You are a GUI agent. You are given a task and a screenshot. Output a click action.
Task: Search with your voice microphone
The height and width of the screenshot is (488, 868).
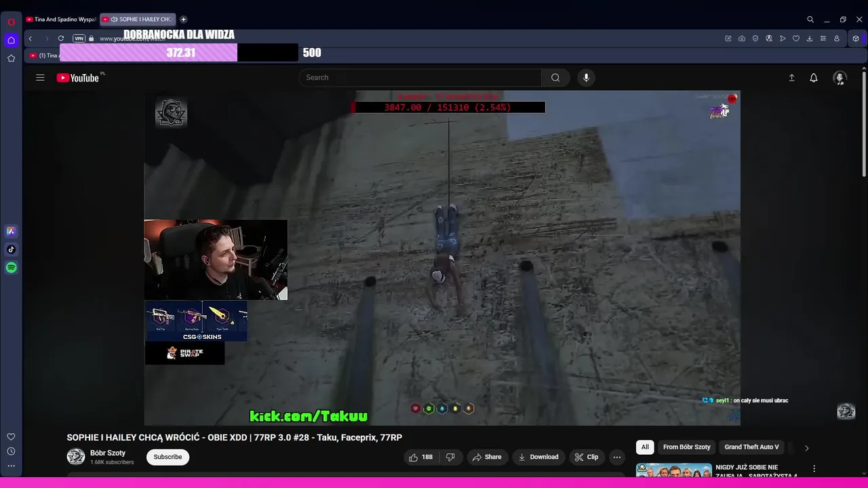(x=587, y=78)
